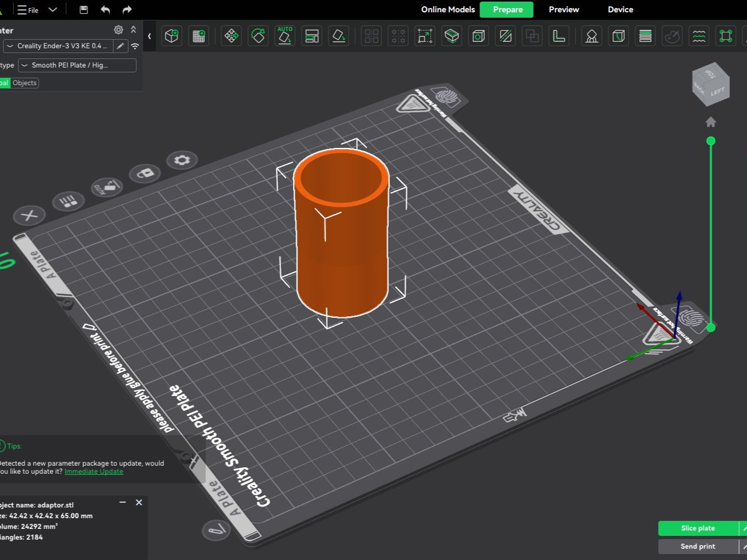Expand the Slice plate dropdown arrow
This screenshot has height=560, width=747.
(744, 528)
